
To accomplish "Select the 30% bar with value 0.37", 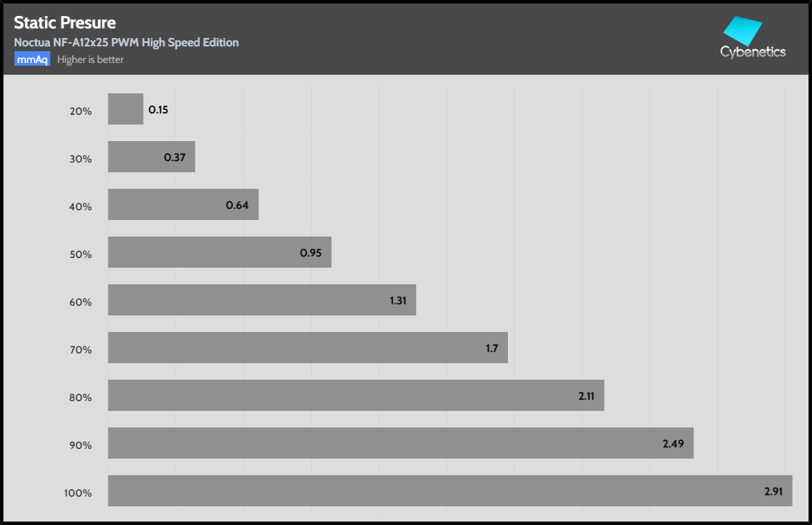I will coord(151,156).
